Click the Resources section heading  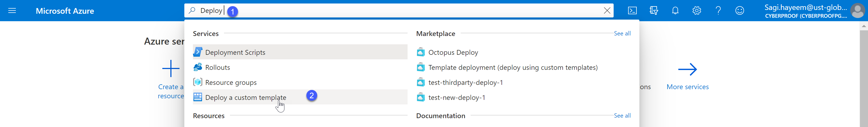tap(208, 115)
